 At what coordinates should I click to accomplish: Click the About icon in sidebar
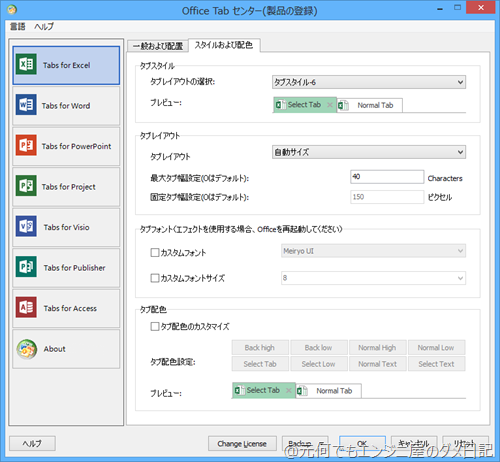tap(27, 349)
